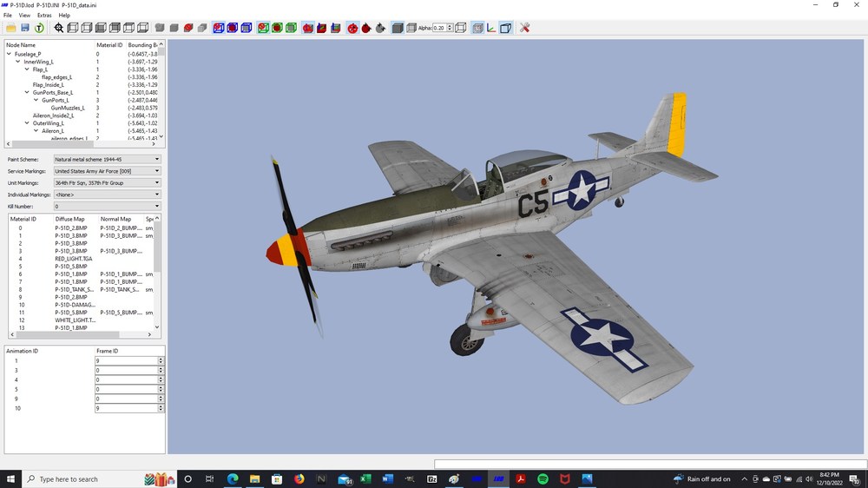Screen dimensions: 868x488
Task: Open Firefox from the taskbar
Action: point(299,479)
